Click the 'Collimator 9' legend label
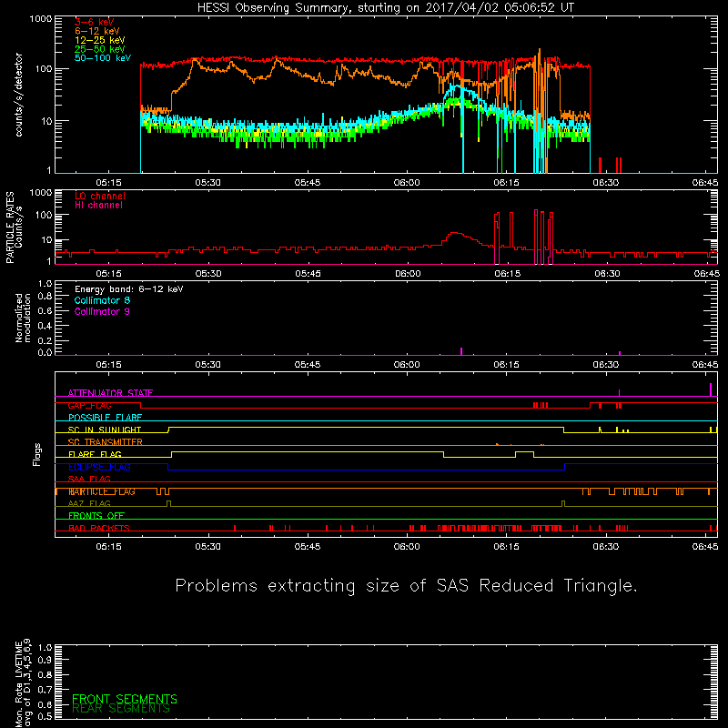This screenshot has height=728, width=728. tap(102, 311)
